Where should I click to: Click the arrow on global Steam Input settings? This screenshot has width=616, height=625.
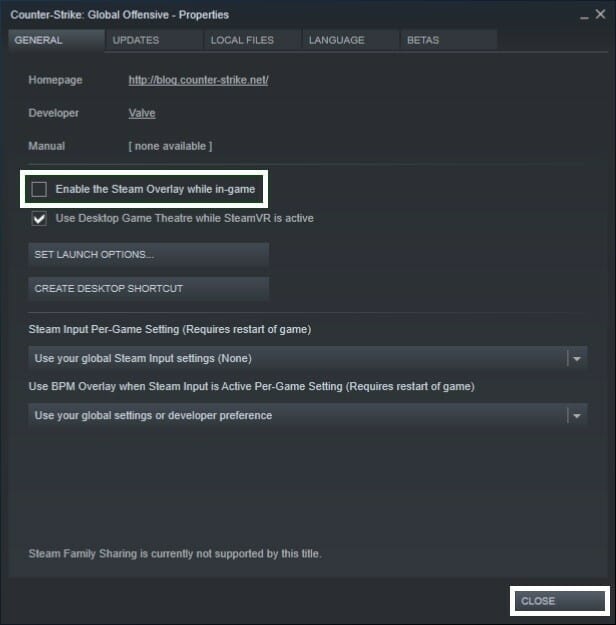[x=577, y=359]
